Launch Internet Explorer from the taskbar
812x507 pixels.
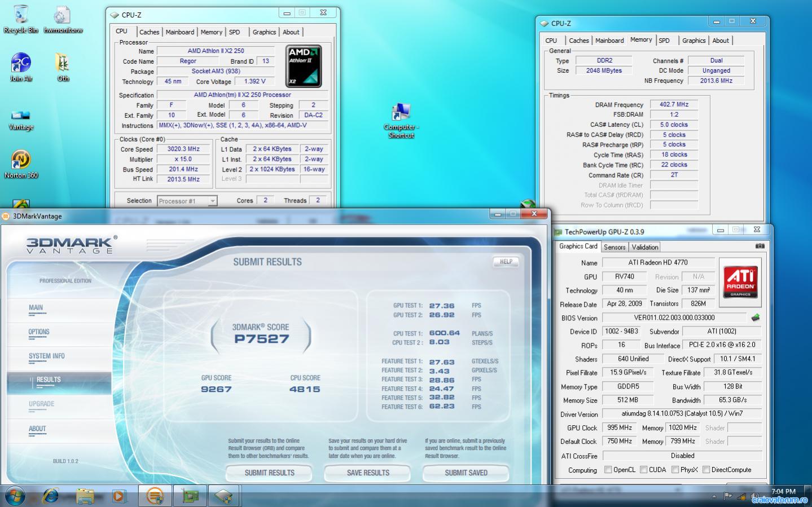[x=51, y=496]
